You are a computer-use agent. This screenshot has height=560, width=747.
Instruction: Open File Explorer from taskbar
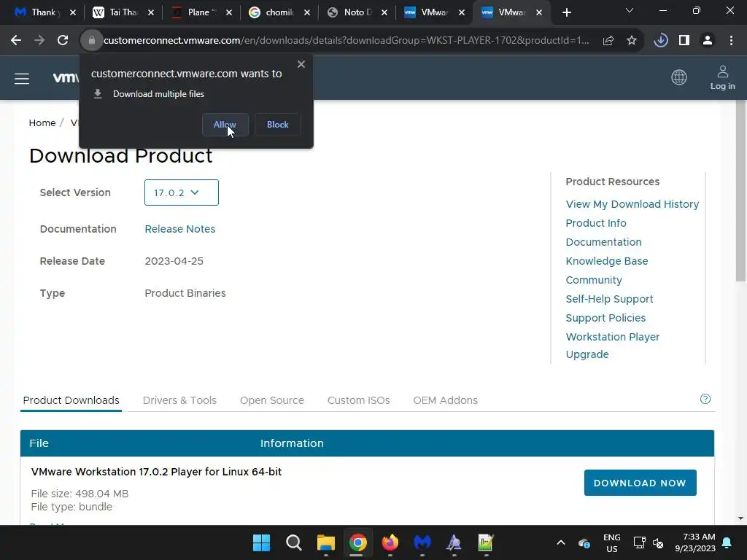point(326,542)
